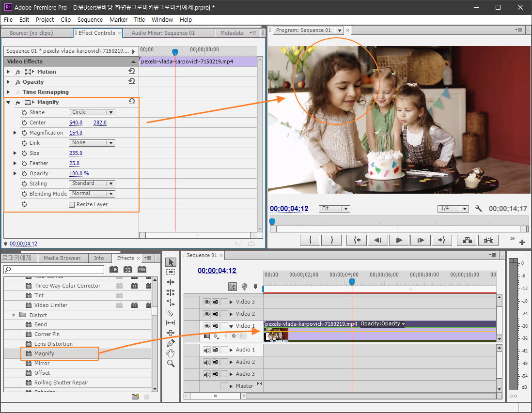Viewport: 532px width, 413px height.
Task: Collapse the Magnify effect properties
Action: click(x=8, y=102)
